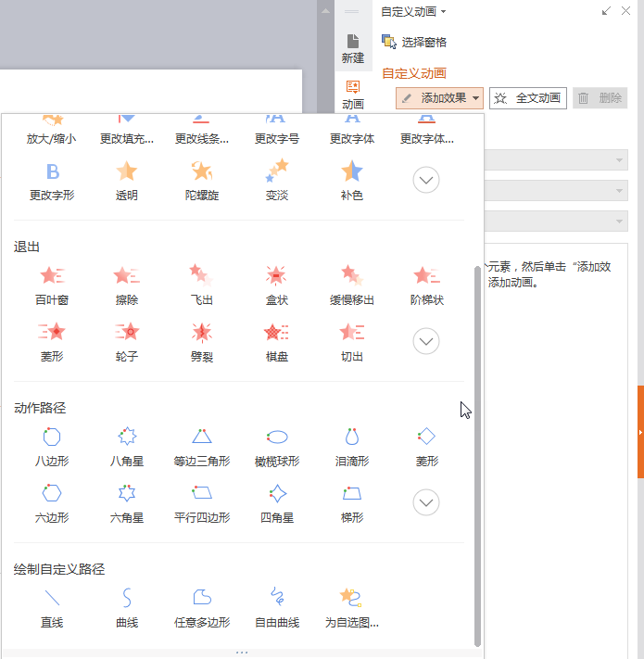Pick the 任意多边形 drawing path
Viewport: 644px width, 659px height.
(x=201, y=606)
